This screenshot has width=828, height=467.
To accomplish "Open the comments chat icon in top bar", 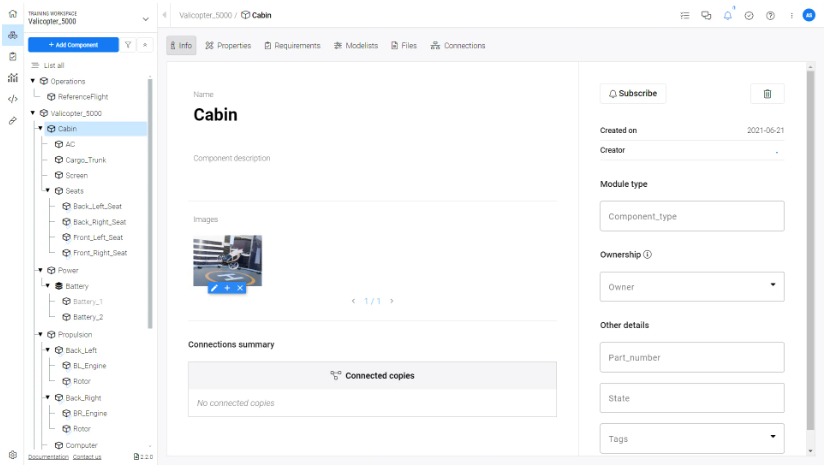I will (x=706, y=15).
